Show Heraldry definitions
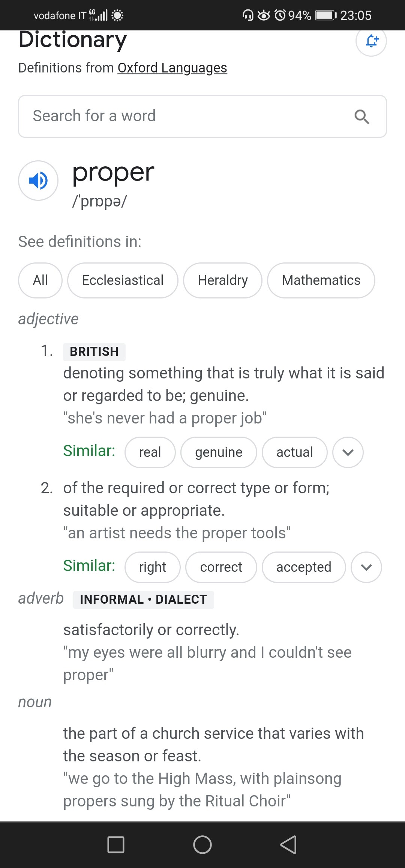Viewport: 405px width, 868px height. (222, 280)
